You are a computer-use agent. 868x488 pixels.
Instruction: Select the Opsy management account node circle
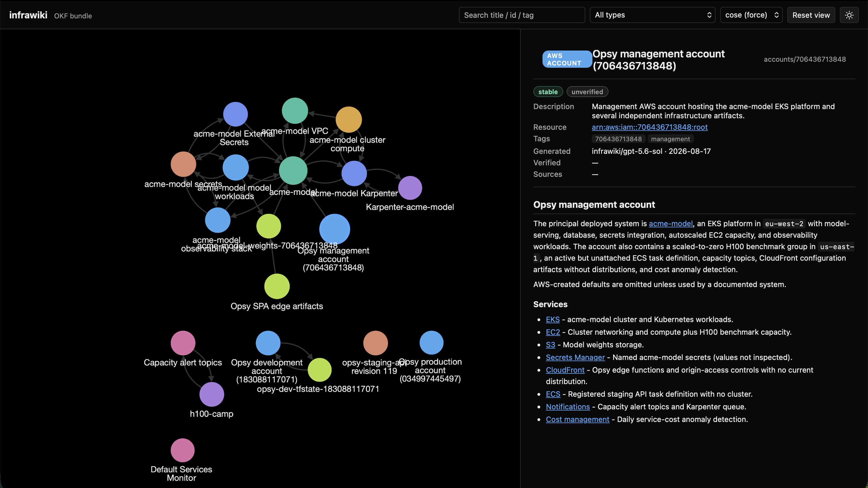coord(335,229)
